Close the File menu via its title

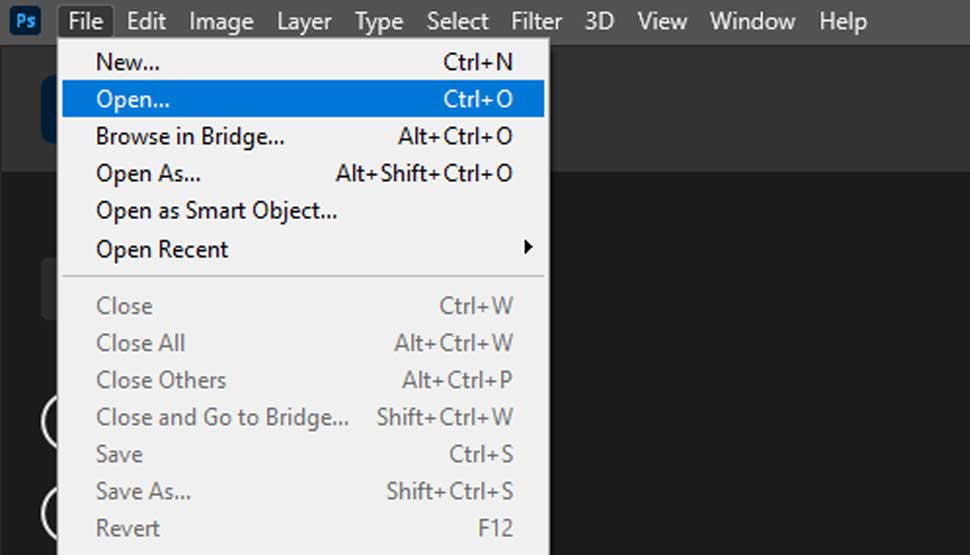click(x=86, y=21)
